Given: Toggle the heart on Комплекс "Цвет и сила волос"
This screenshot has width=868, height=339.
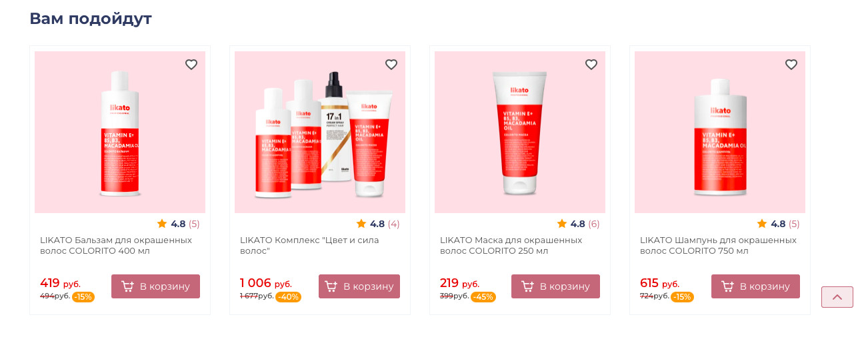Looking at the screenshot, I should pos(391,65).
